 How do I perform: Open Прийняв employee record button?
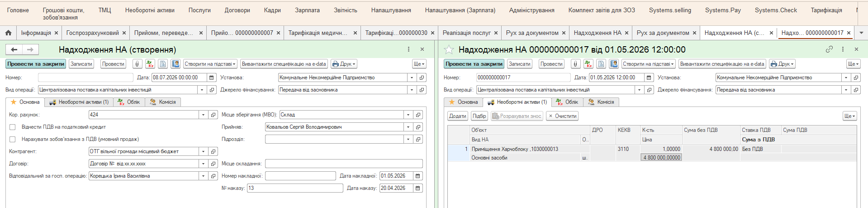click(418, 127)
